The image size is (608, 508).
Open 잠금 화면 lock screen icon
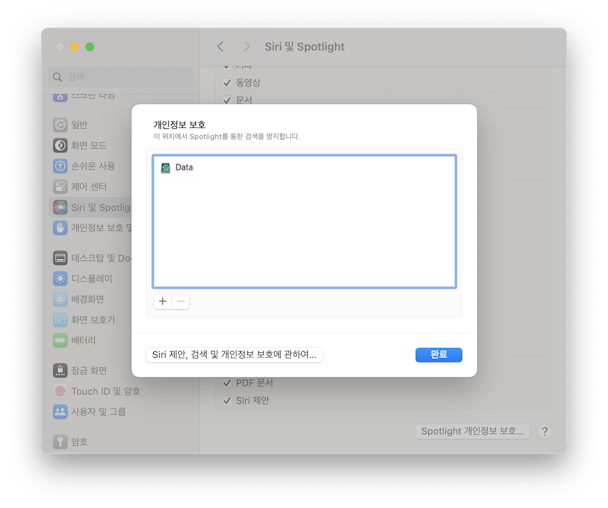[x=60, y=370]
